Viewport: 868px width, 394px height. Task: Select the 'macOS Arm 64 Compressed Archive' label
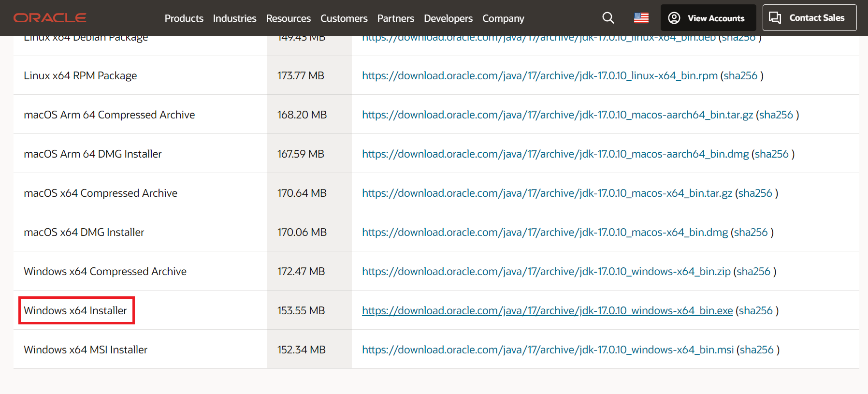(x=109, y=115)
